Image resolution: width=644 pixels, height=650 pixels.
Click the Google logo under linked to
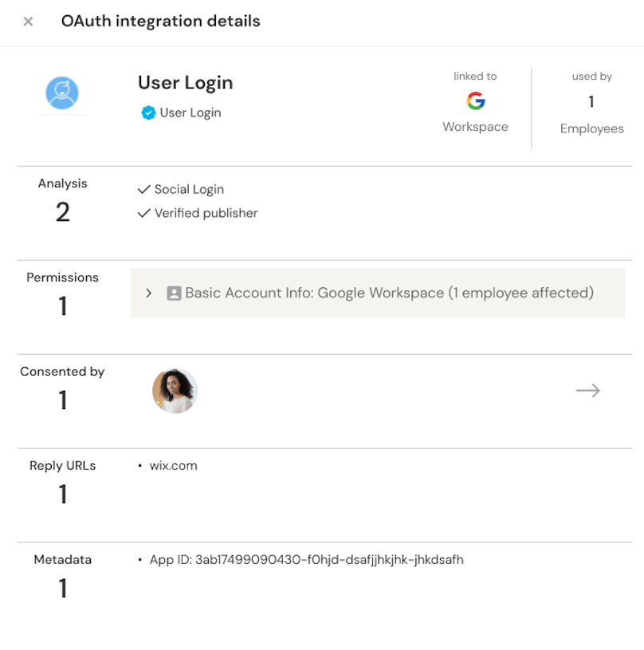click(x=476, y=101)
